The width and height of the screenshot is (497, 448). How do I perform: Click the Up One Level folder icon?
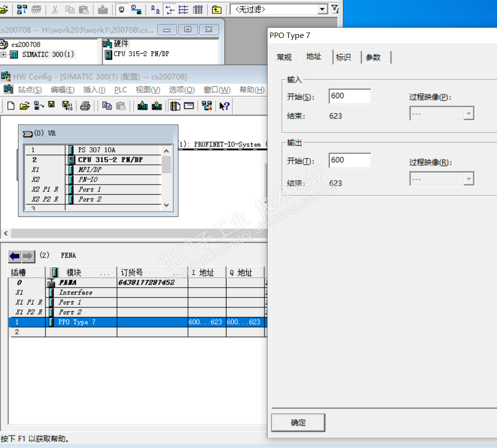coord(217,10)
